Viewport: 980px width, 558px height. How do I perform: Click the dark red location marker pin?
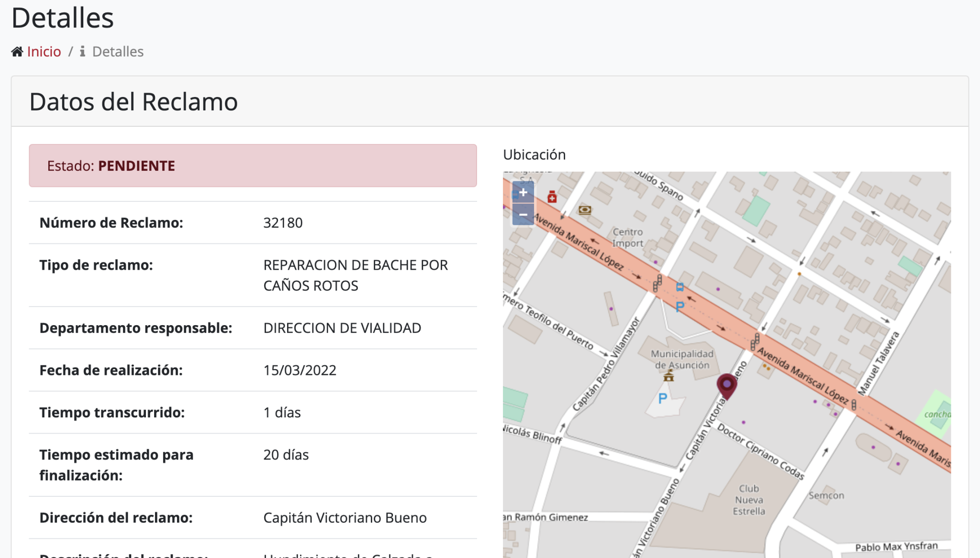tap(726, 385)
